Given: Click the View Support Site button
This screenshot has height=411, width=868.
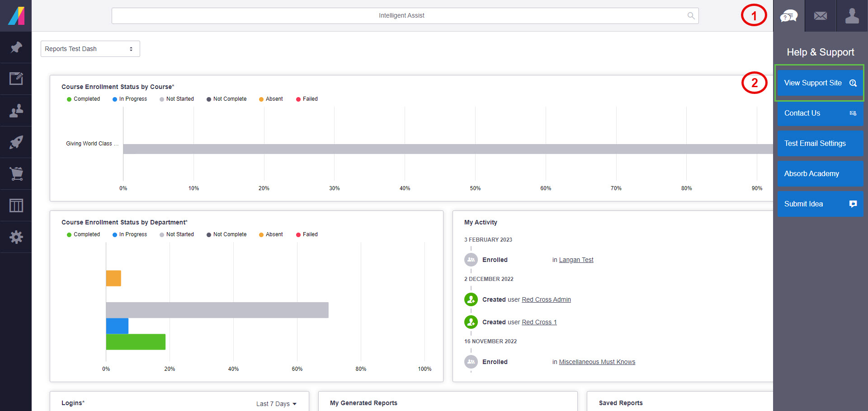Looking at the screenshot, I should coord(819,83).
